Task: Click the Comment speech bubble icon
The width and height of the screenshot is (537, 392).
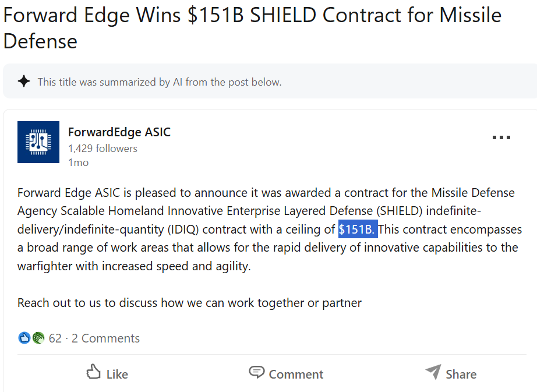Action: 256,372
